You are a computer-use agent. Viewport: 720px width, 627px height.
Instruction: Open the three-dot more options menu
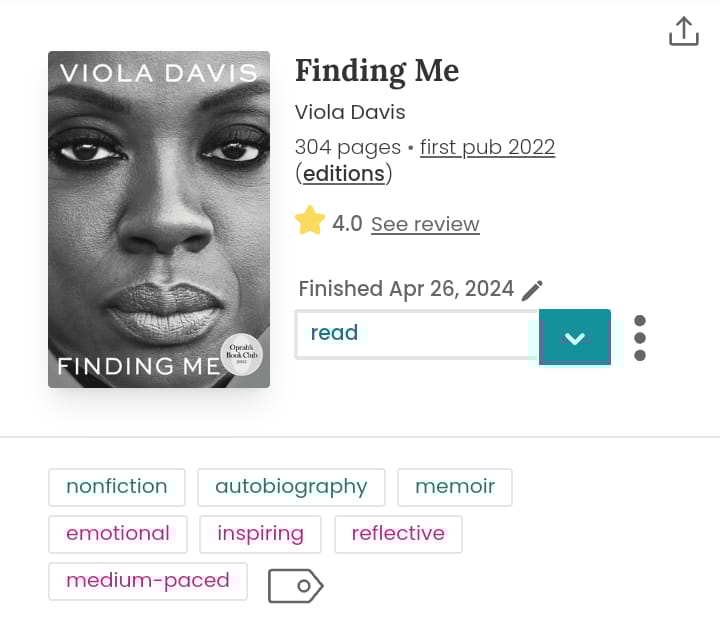click(x=640, y=338)
